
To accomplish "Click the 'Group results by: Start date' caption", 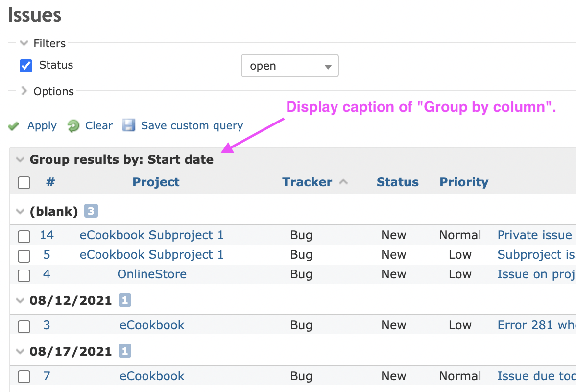I will pos(121,159).
